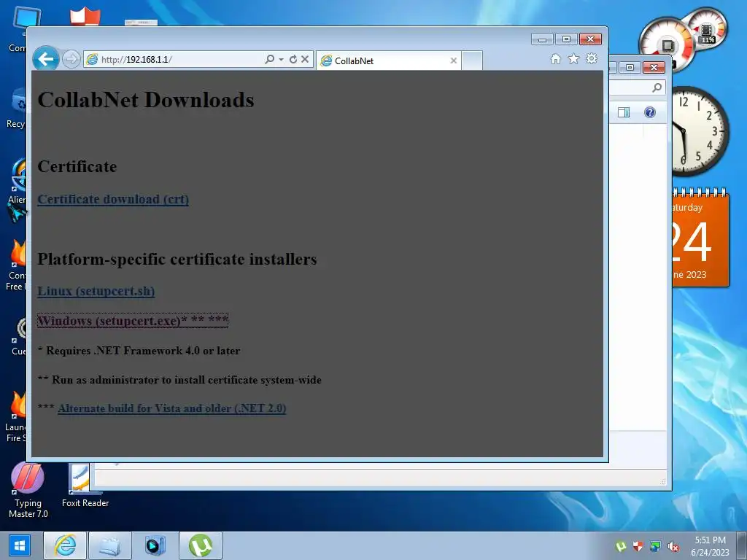Click the CollabNet Downloads heading
The image size is (747, 560).
point(146,100)
